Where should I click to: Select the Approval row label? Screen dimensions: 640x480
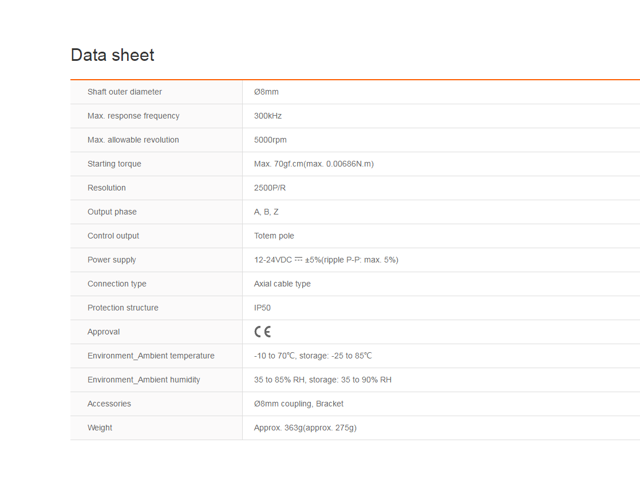coord(103,332)
